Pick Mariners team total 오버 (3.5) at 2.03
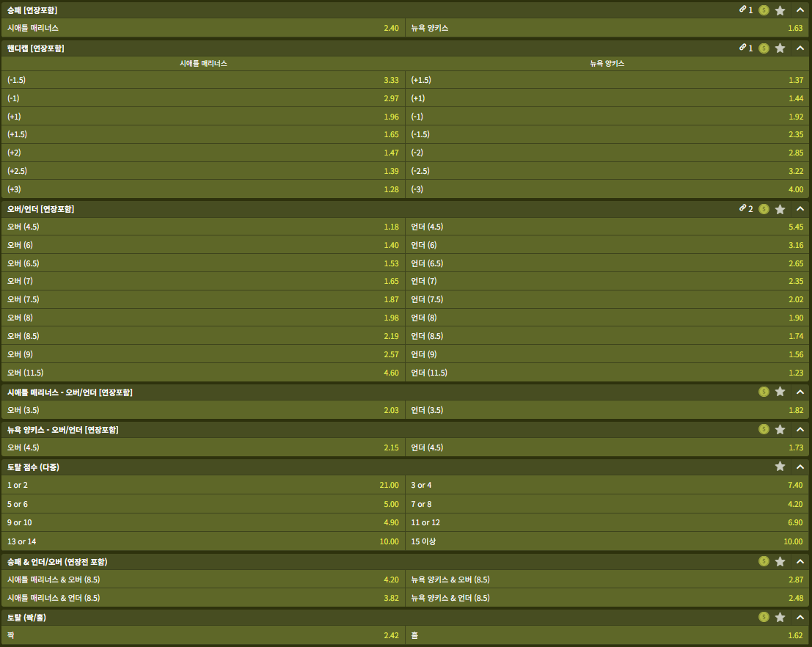Image resolution: width=812 pixels, height=647 pixels. [203, 410]
